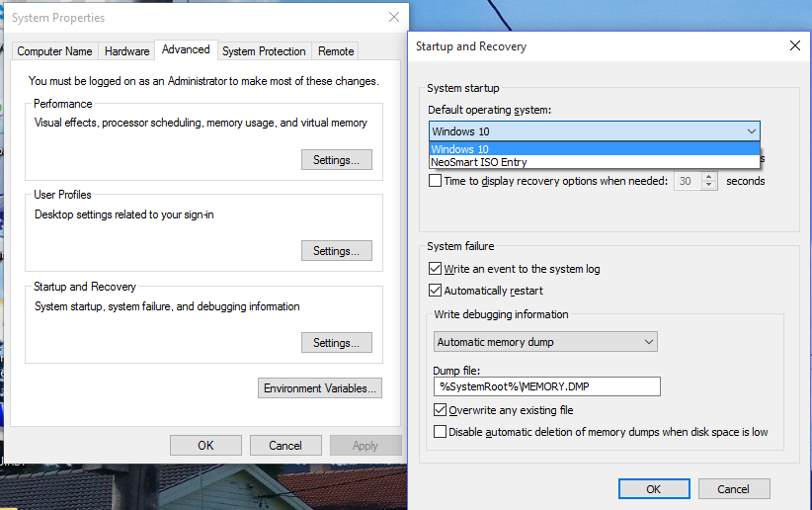Close the System Properties window
The image size is (812, 510).
[394, 17]
